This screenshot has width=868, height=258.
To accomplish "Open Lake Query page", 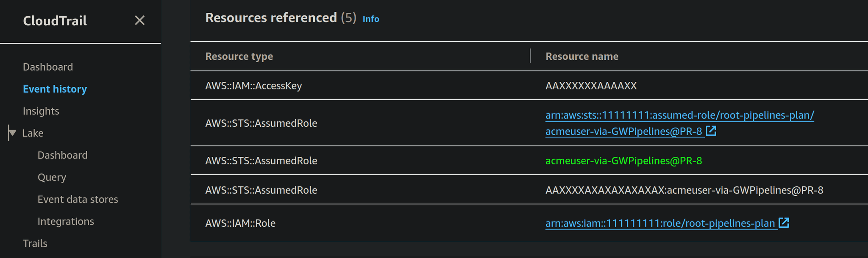I will pyautogui.click(x=52, y=177).
